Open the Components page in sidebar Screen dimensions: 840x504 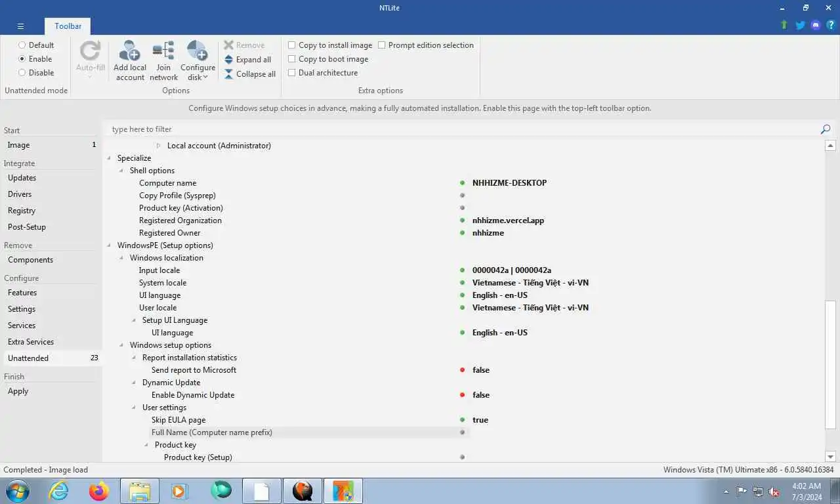coord(51,260)
